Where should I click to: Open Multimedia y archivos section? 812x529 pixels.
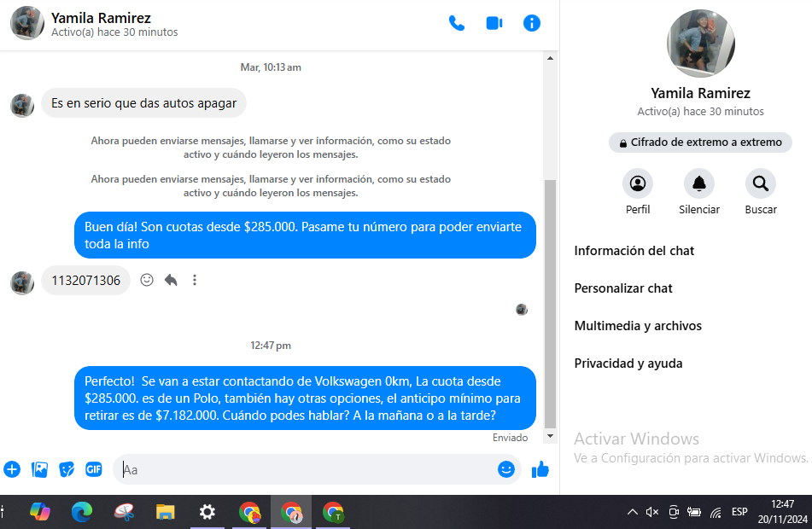[638, 326]
